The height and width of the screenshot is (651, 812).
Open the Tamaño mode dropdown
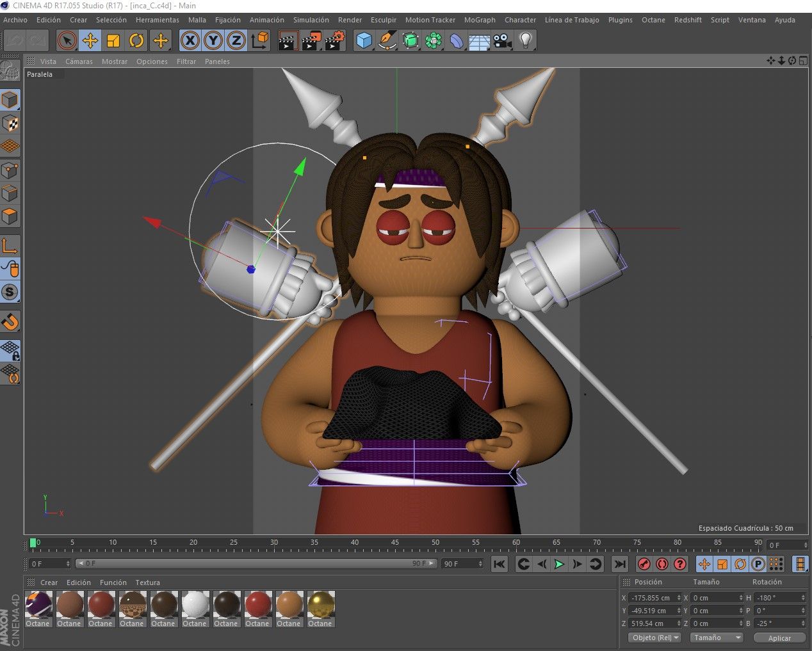coord(716,638)
